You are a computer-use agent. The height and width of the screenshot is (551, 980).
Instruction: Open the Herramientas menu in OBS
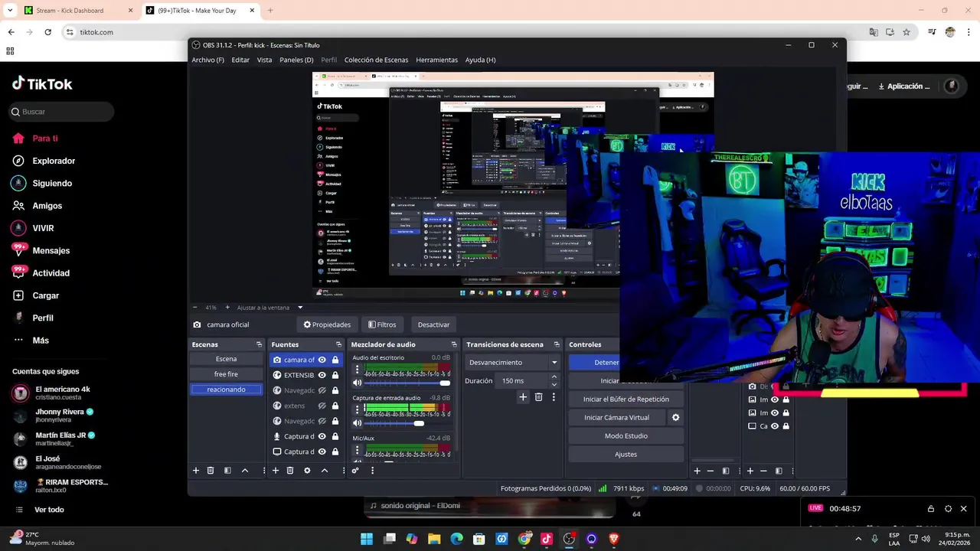pos(436,60)
